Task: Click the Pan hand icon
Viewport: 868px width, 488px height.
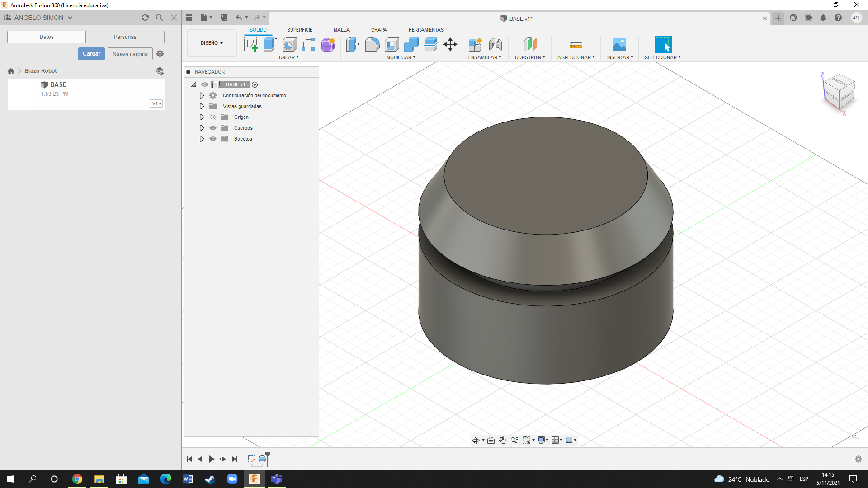Action: click(x=503, y=440)
